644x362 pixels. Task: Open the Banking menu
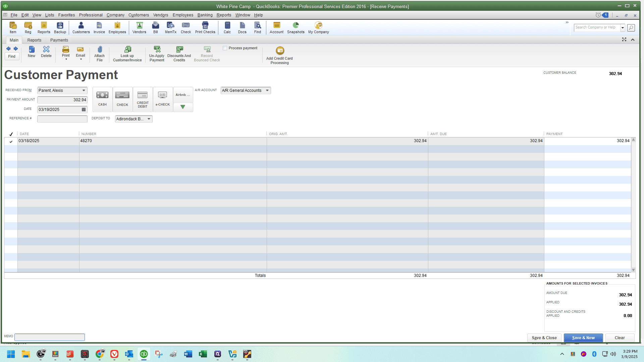coord(205,15)
